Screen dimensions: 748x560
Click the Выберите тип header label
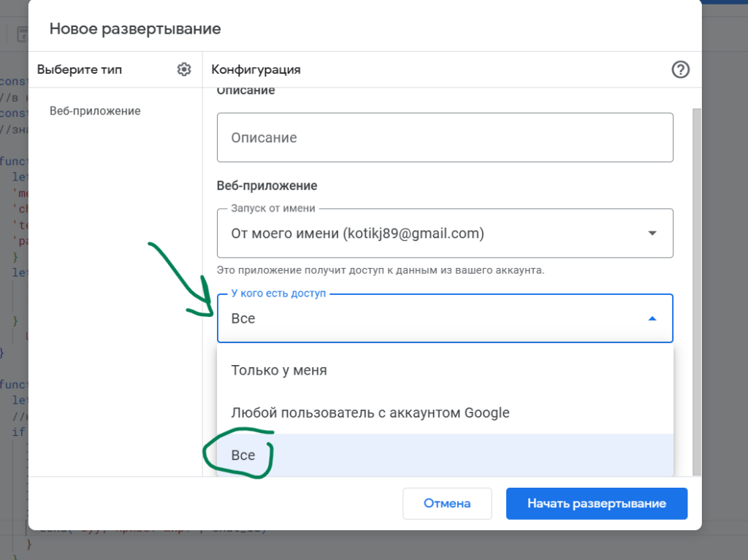79,69
